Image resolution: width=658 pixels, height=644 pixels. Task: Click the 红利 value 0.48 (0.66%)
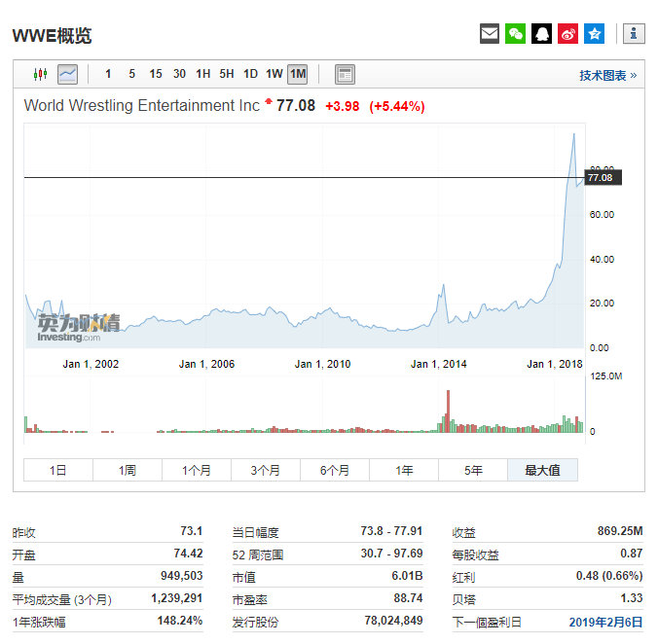(x=609, y=576)
